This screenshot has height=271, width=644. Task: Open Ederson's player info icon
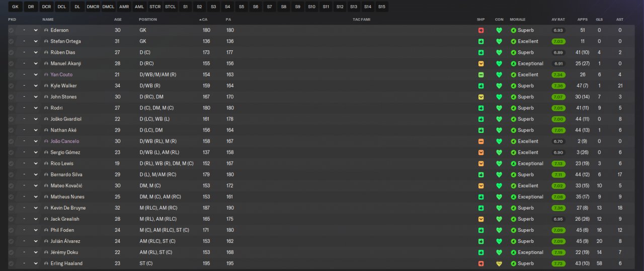[46, 30]
